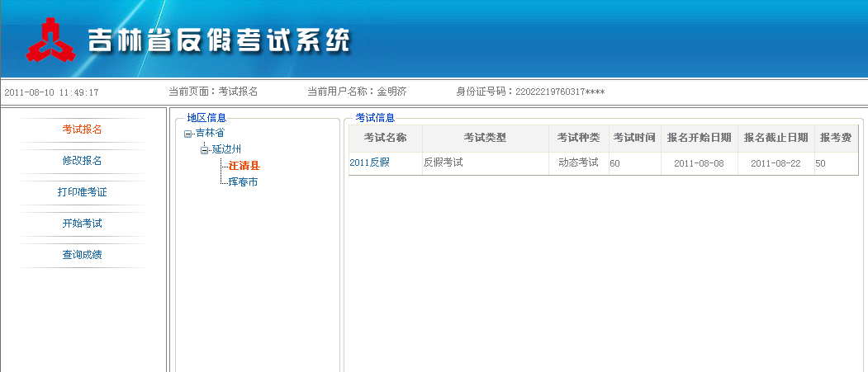Click the 考试信息 panel label
The width and height of the screenshot is (868, 372).
coord(375,117)
